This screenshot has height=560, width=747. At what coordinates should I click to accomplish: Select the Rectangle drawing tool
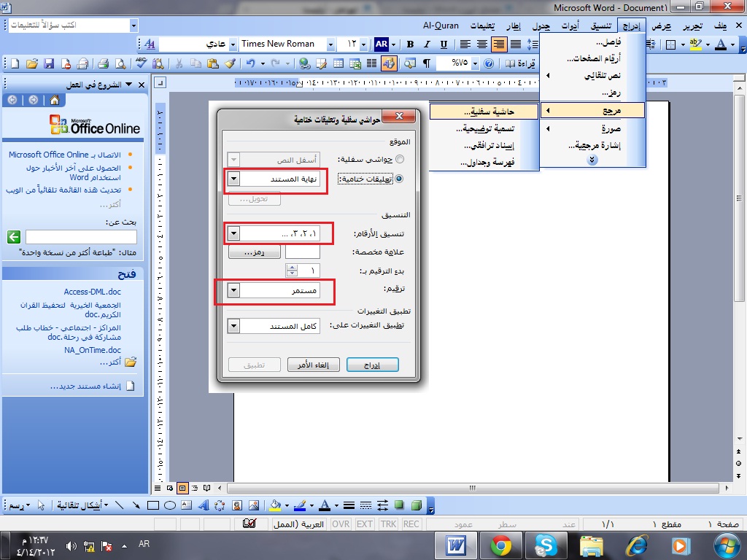pos(153,505)
